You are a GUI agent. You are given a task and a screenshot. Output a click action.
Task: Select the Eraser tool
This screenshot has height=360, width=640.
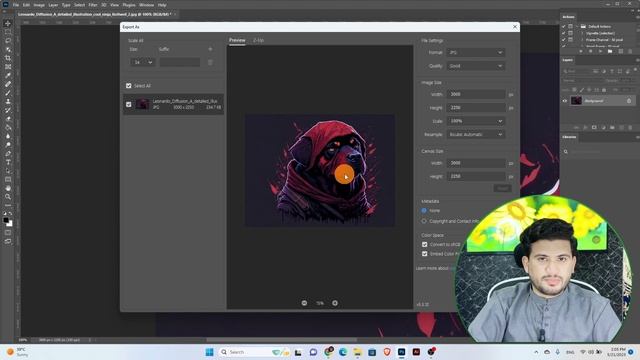click(x=8, y=119)
